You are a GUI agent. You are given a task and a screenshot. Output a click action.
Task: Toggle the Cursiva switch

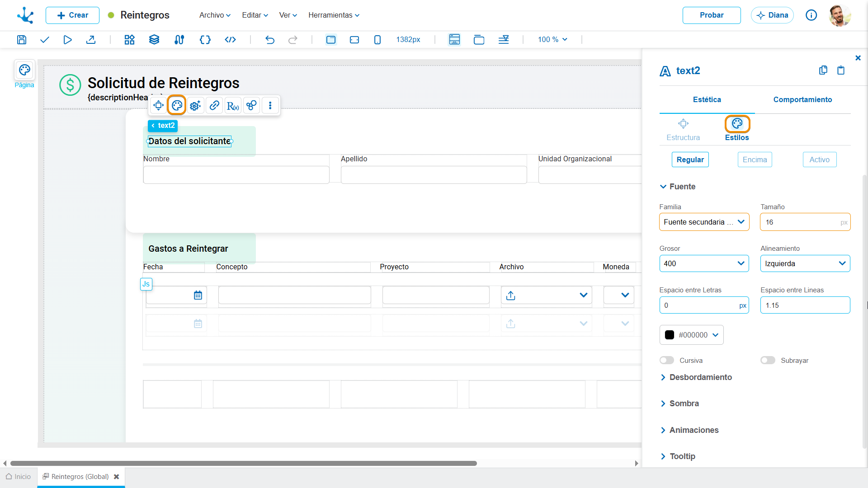pos(667,361)
